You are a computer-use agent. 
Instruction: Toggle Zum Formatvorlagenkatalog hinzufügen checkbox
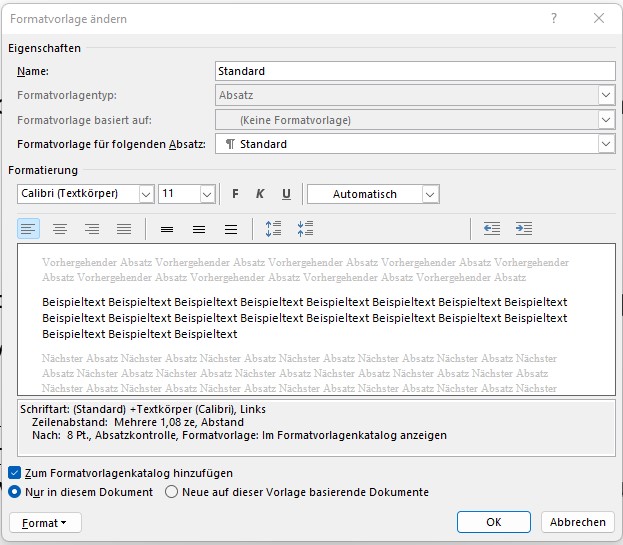click(15, 473)
